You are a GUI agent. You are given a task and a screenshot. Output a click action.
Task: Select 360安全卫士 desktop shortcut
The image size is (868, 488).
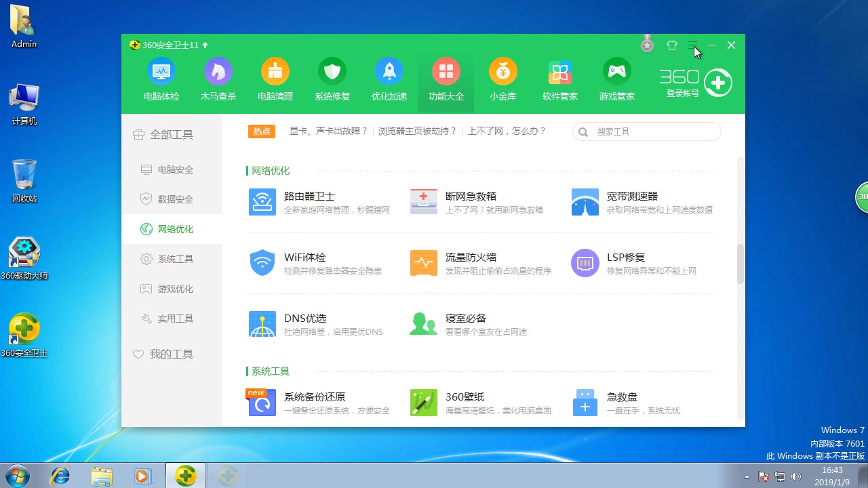coord(24,336)
